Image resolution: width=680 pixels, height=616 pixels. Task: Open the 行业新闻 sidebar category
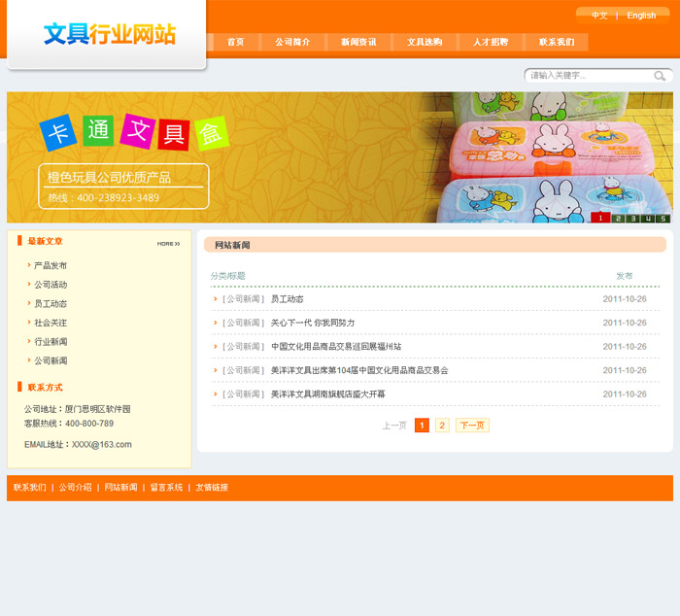click(51, 342)
